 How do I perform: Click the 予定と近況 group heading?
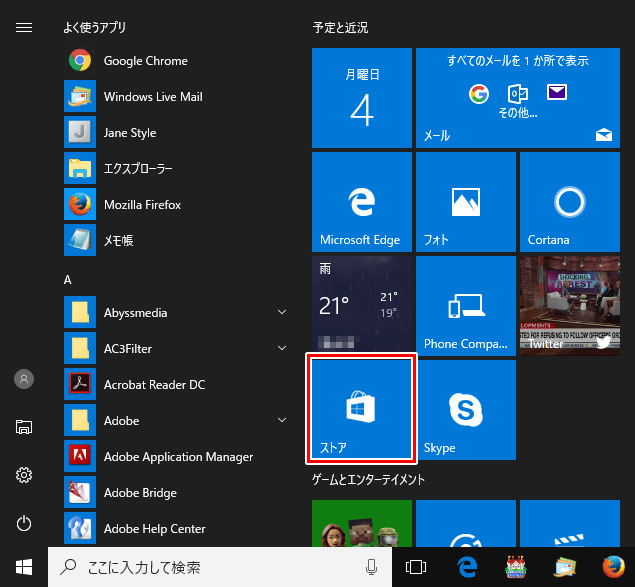(340, 28)
